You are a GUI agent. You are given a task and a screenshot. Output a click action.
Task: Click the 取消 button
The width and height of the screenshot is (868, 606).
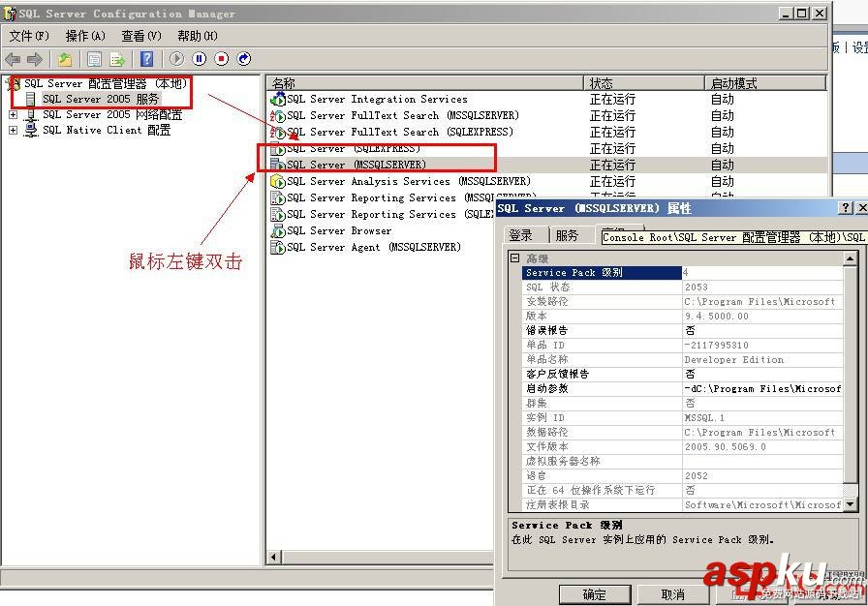pos(673,595)
